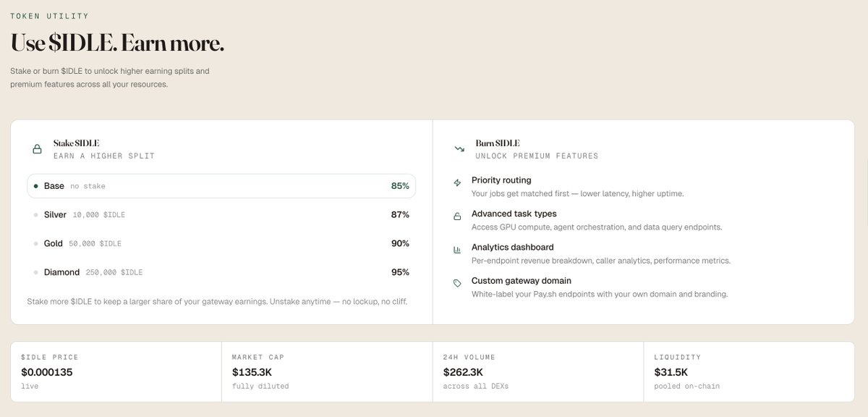Click the 24H VOLUME label

[x=469, y=358]
